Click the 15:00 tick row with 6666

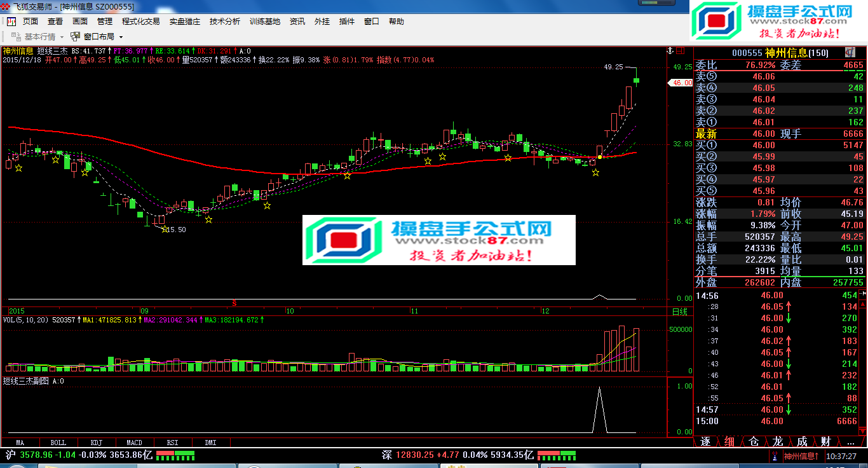click(x=776, y=421)
